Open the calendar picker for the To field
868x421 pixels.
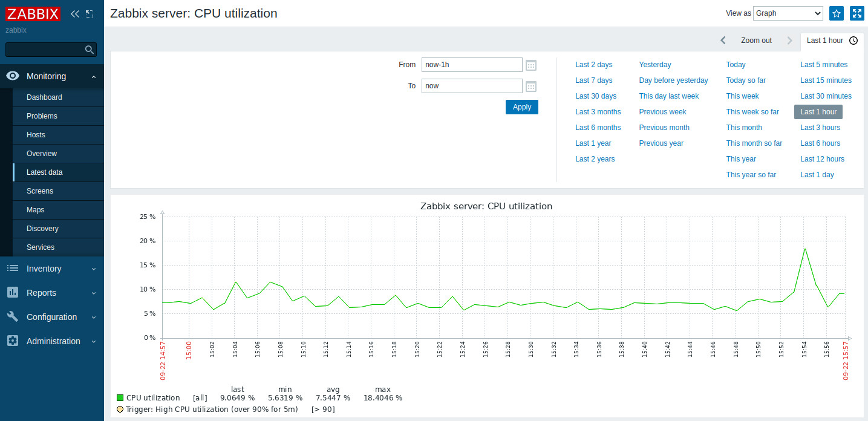530,86
